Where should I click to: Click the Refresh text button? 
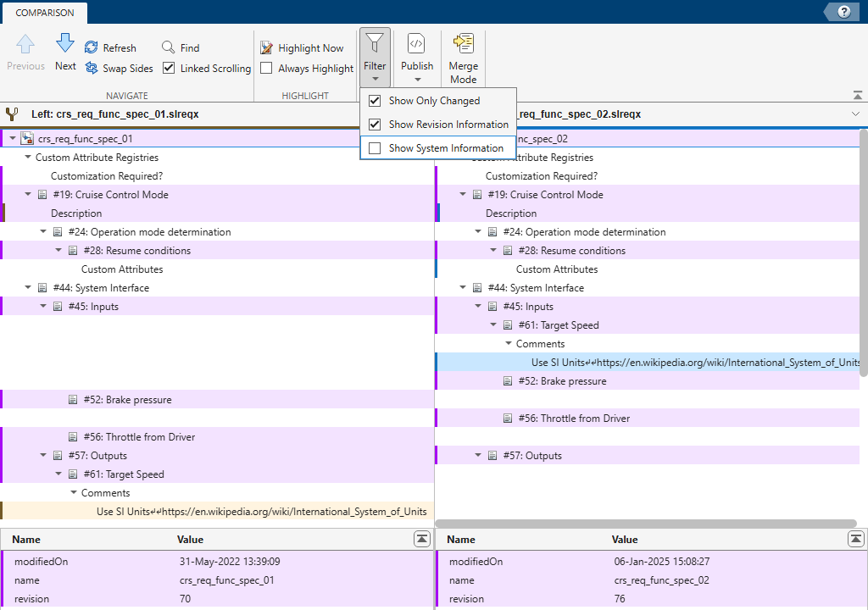(120, 48)
